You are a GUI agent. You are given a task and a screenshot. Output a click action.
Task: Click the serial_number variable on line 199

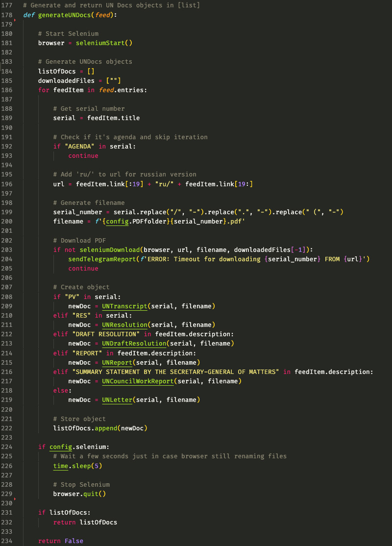tap(77, 212)
